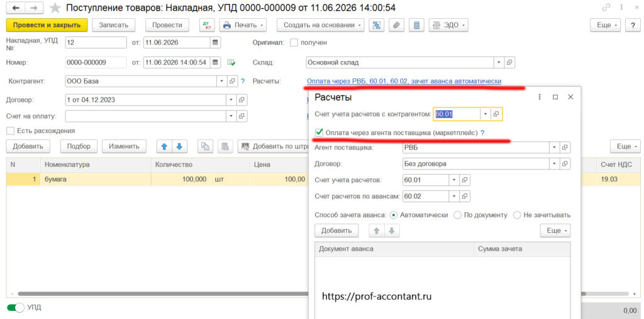This screenshot has width=644, height=319.
Task: Open the Создать на основании menu
Action: pyautogui.click(x=320, y=25)
